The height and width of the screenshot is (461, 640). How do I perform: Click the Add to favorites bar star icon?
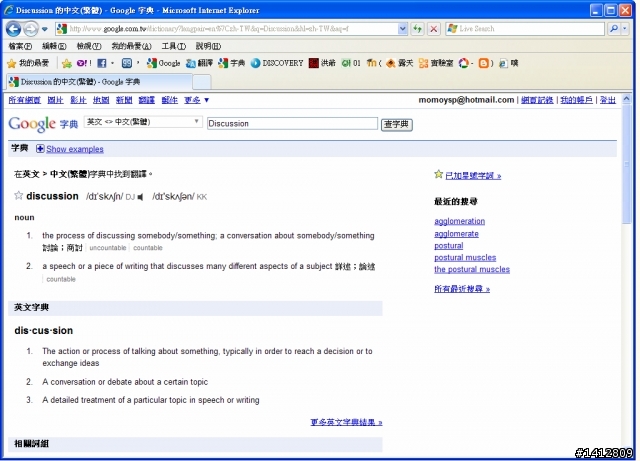tap(67, 63)
